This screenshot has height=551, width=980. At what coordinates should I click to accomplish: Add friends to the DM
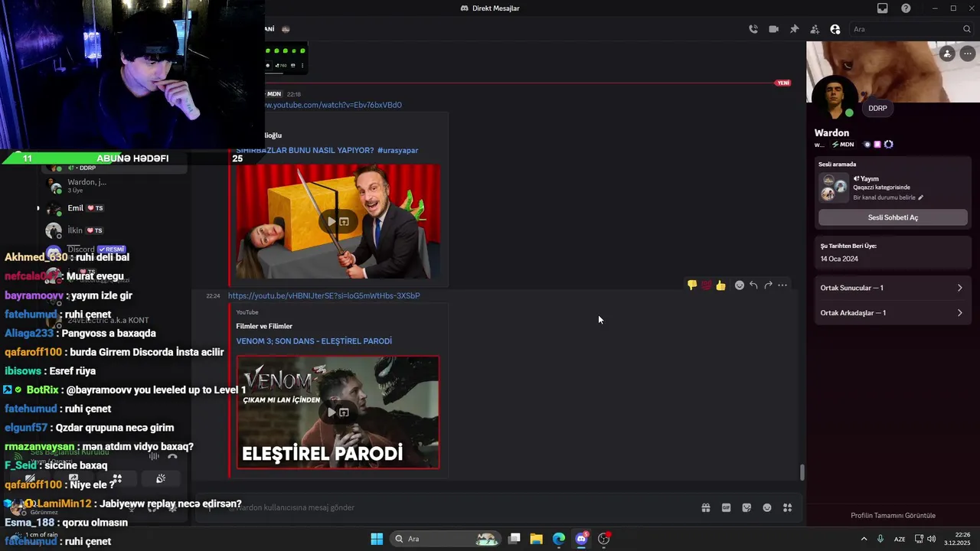[815, 29]
